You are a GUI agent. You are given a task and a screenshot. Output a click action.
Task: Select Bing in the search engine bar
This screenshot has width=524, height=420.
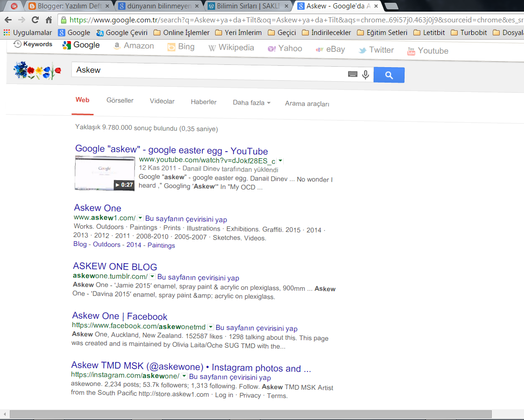[181, 47]
